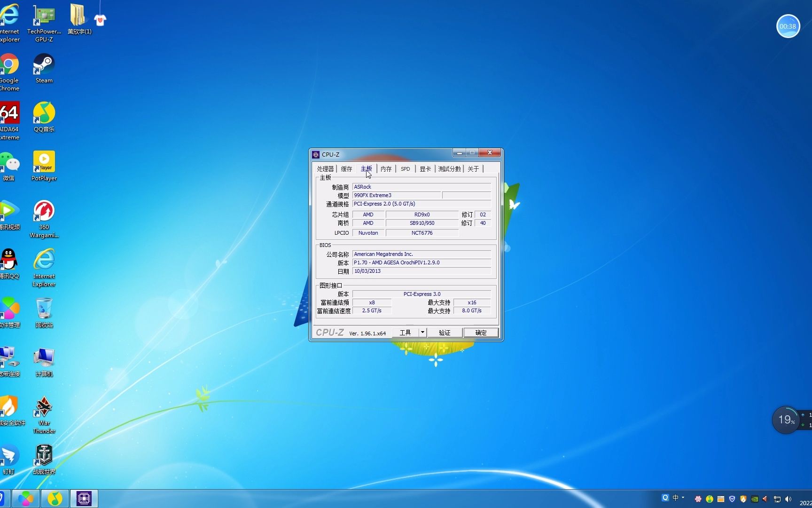This screenshot has width=812, height=508.
Task: Open the 微信 (WeChat) desktop icon
Action: tap(9, 166)
